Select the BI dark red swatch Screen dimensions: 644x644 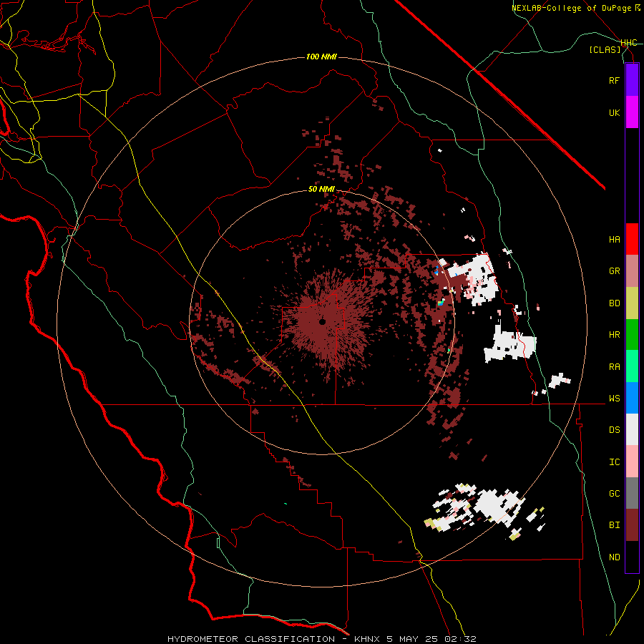pos(632,525)
